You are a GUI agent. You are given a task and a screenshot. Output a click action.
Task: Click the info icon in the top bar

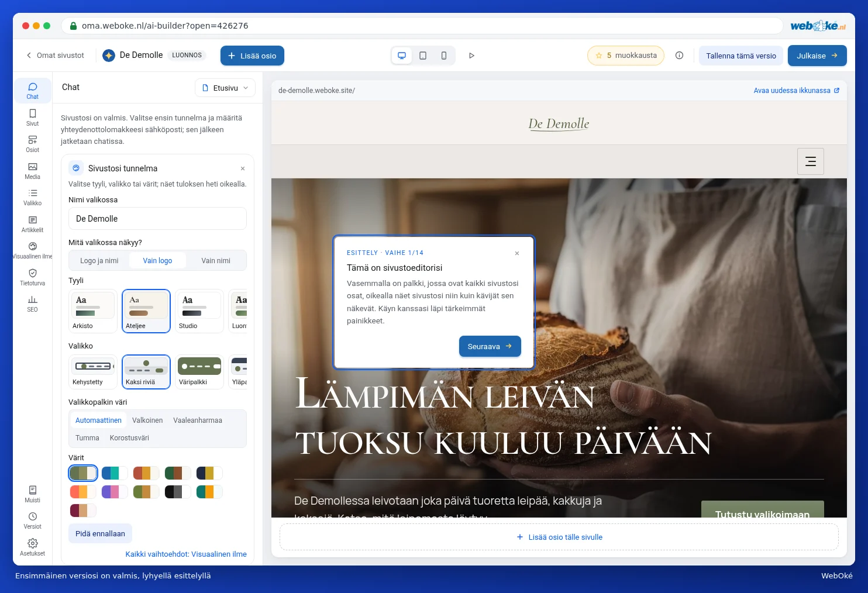[x=679, y=56]
